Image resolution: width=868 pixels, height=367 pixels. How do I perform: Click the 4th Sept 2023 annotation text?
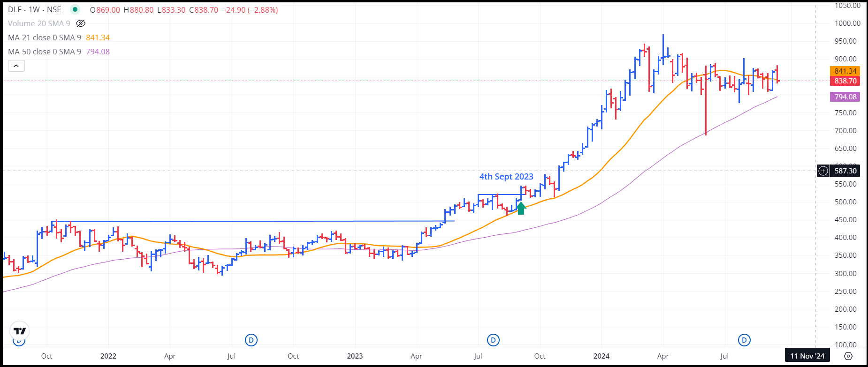(x=506, y=177)
